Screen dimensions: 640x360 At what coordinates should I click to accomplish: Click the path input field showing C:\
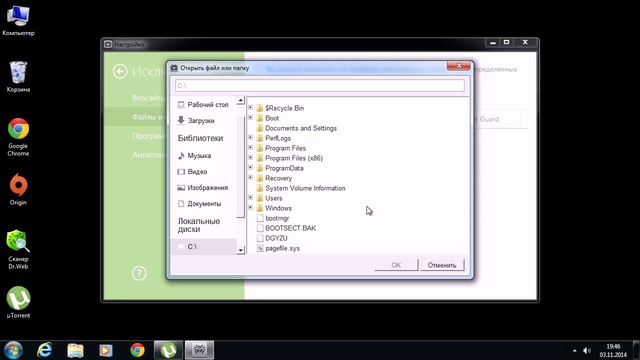point(320,86)
